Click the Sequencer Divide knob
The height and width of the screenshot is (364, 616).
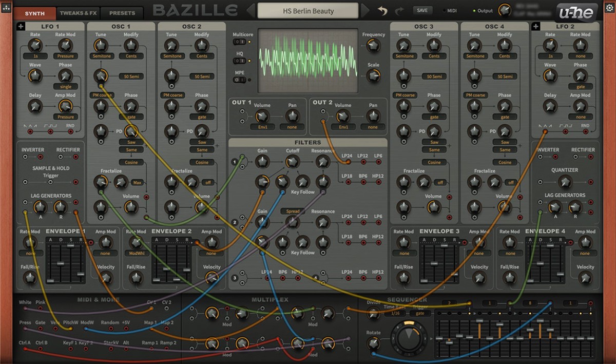coord(374,313)
